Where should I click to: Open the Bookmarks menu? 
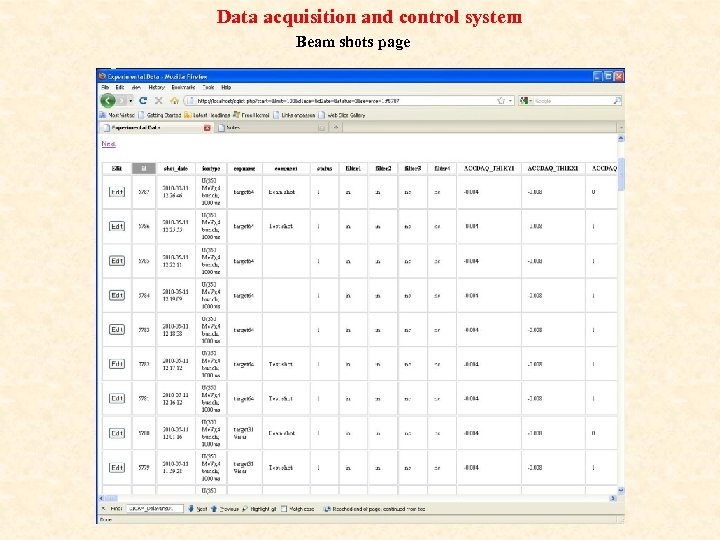click(183, 87)
